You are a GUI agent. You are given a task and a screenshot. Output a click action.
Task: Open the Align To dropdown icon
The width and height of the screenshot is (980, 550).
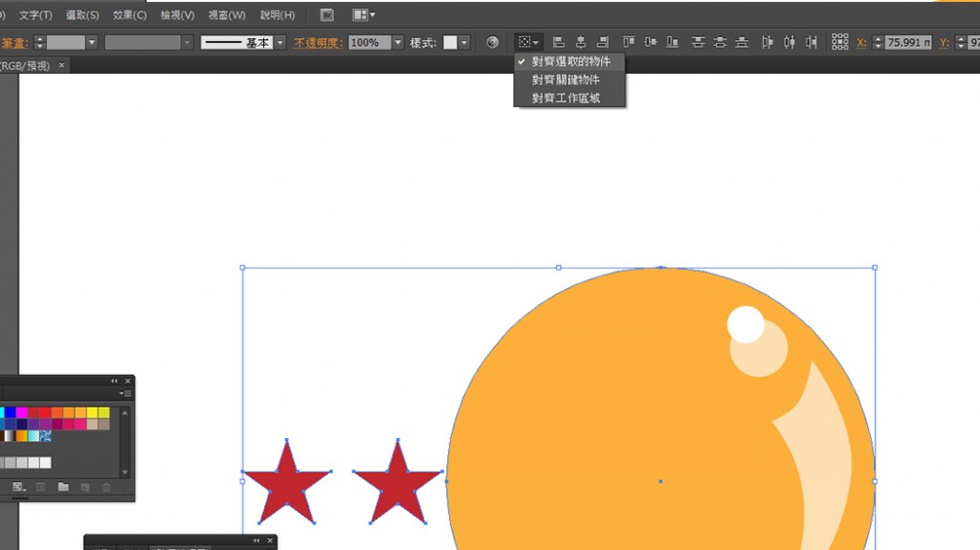[x=527, y=42]
